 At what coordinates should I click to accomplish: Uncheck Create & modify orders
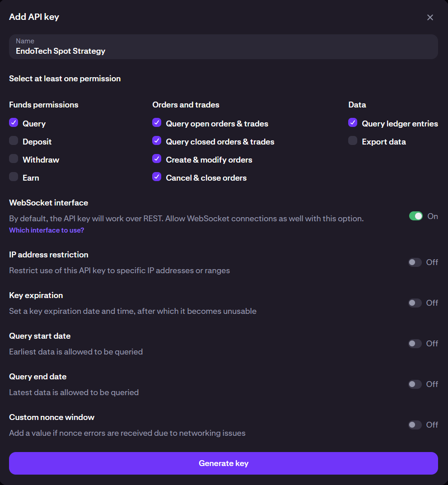click(x=157, y=159)
